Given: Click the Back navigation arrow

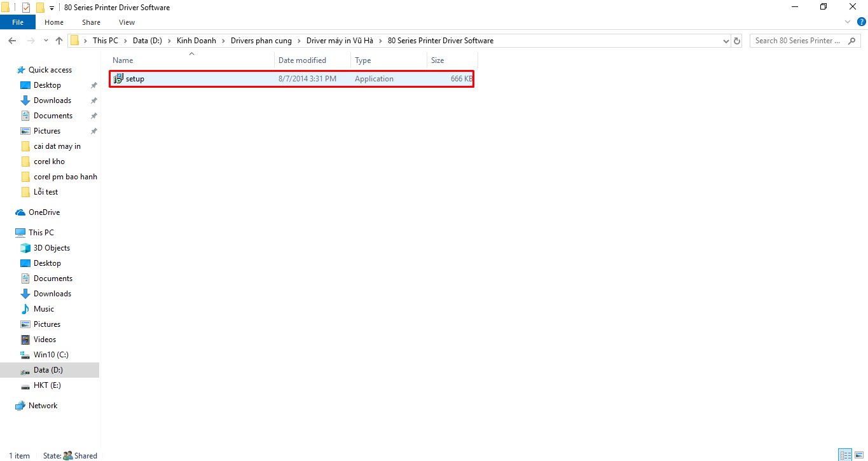Looking at the screenshot, I should point(12,41).
